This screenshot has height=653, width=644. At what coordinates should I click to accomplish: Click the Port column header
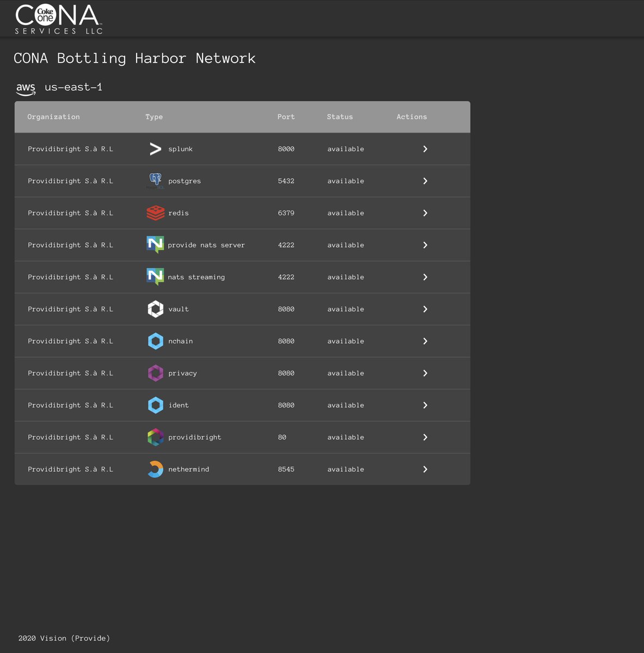(286, 117)
